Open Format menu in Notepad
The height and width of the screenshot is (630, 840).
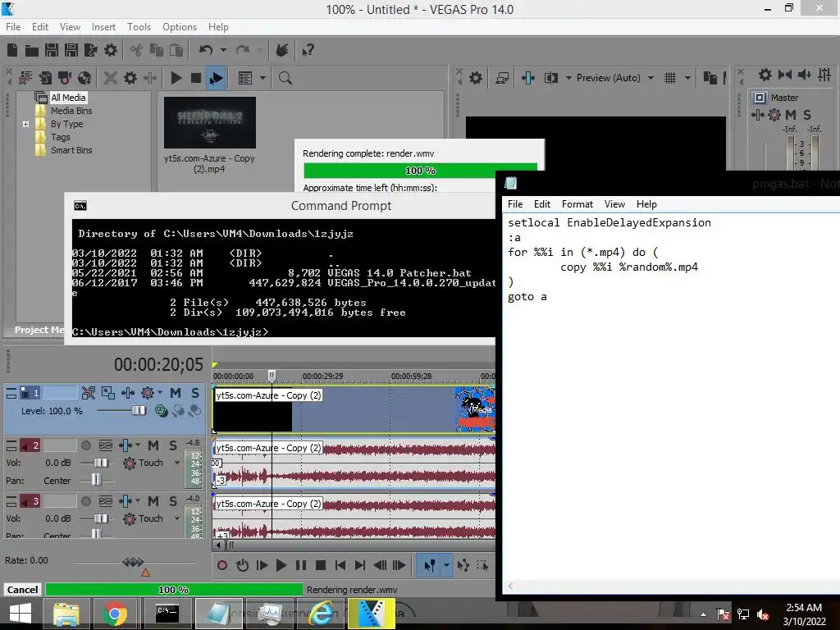[x=577, y=204]
